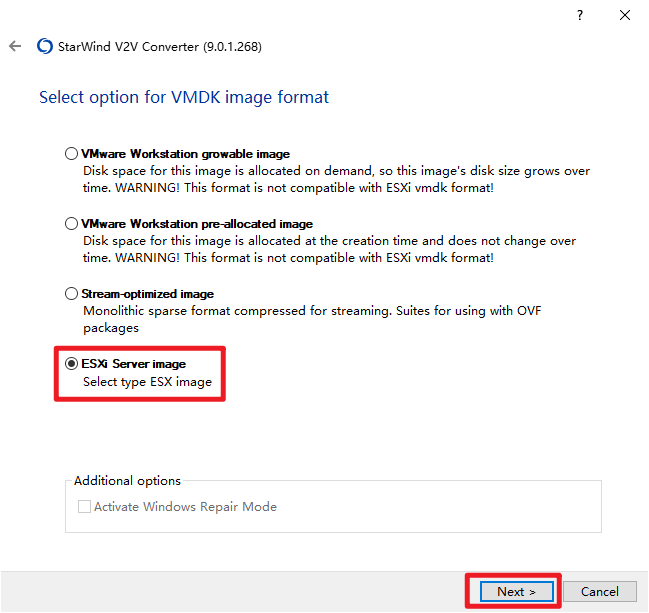Select VMware Workstation growable image option

72,154
